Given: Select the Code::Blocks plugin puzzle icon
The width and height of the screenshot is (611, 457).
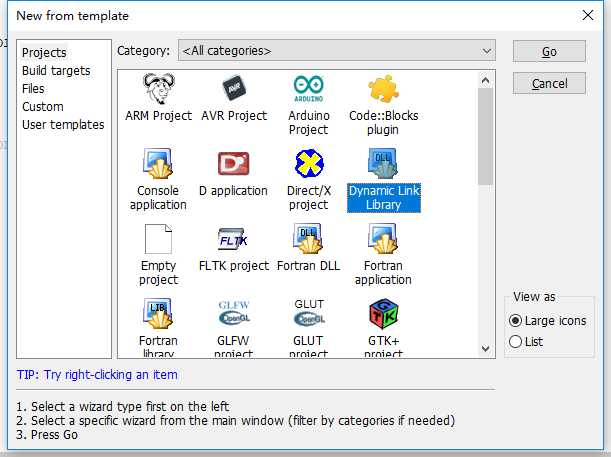Looking at the screenshot, I should tap(383, 88).
